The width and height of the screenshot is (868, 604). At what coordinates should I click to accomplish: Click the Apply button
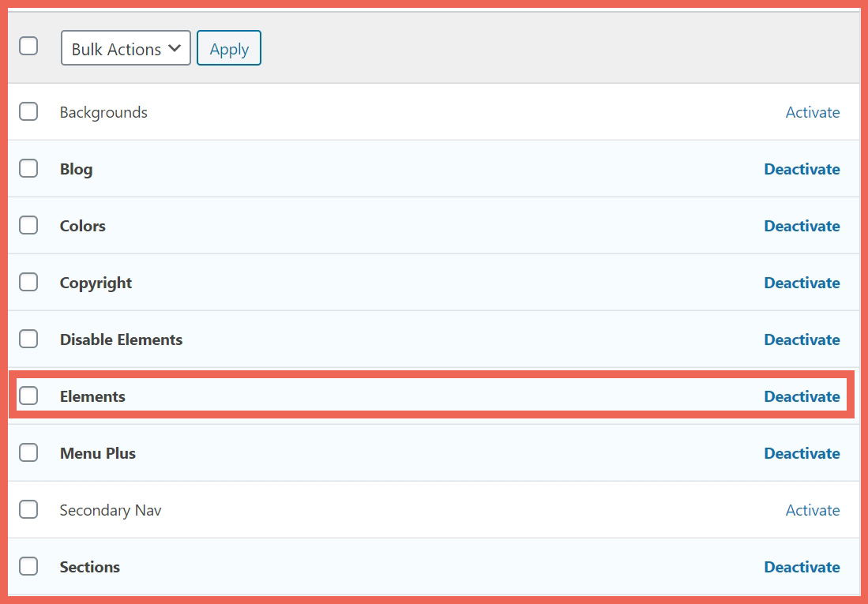coord(228,48)
